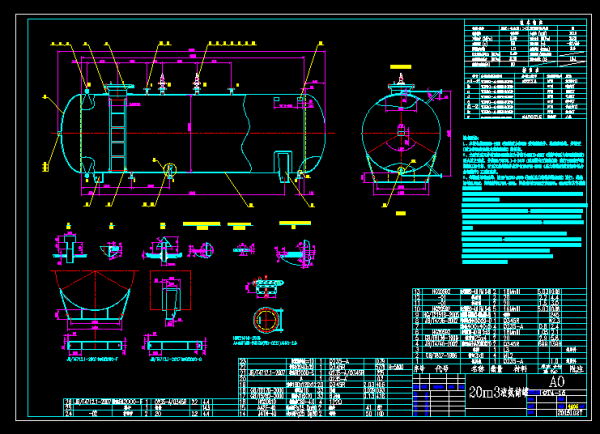Image resolution: width=600 pixels, height=434 pixels.
Task: Select the circular flange ring detail
Action: point(264,320)
